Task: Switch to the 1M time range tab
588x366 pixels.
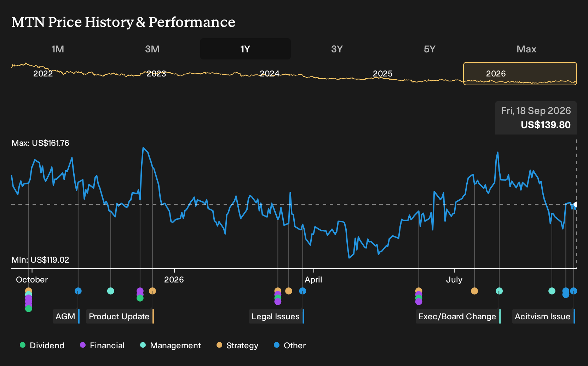Action: tap(58, 49)
